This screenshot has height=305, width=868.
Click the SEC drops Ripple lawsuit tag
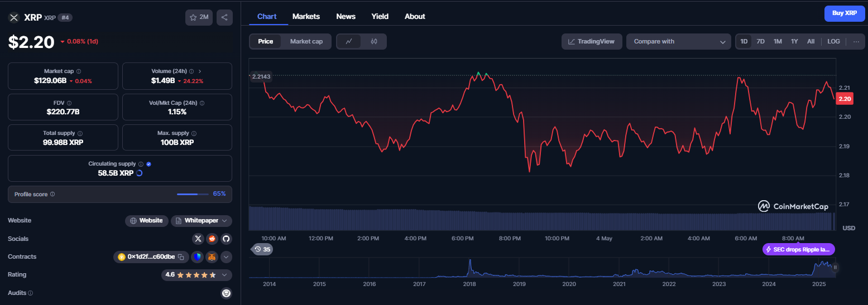(799, 249)
